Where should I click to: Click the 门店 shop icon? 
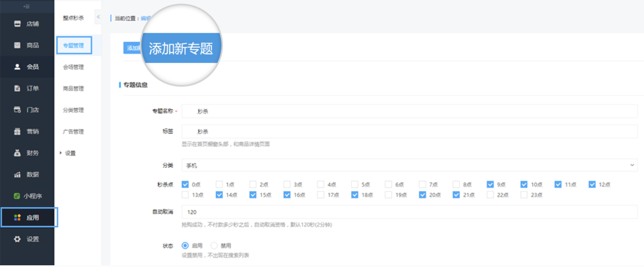(17, 110)
